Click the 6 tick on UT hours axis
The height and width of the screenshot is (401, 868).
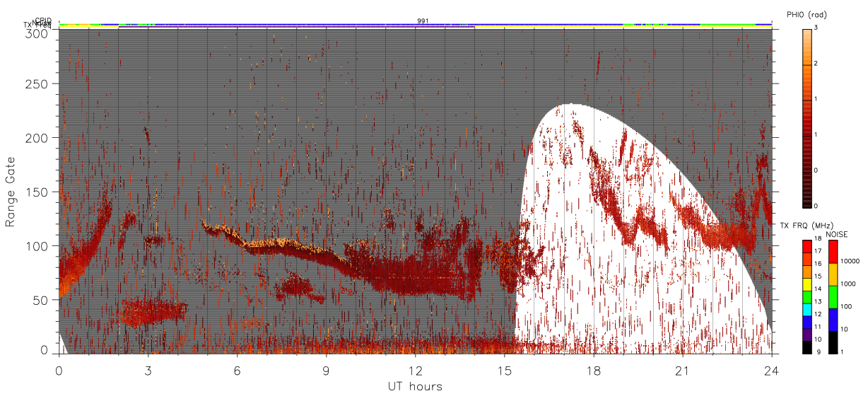click(x=237, y=371)
